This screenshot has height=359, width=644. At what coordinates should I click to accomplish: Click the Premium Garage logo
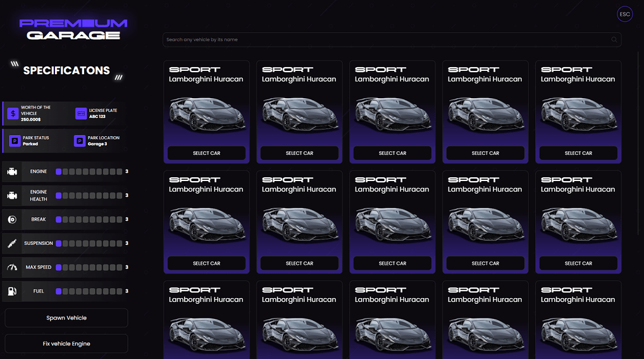73,29
